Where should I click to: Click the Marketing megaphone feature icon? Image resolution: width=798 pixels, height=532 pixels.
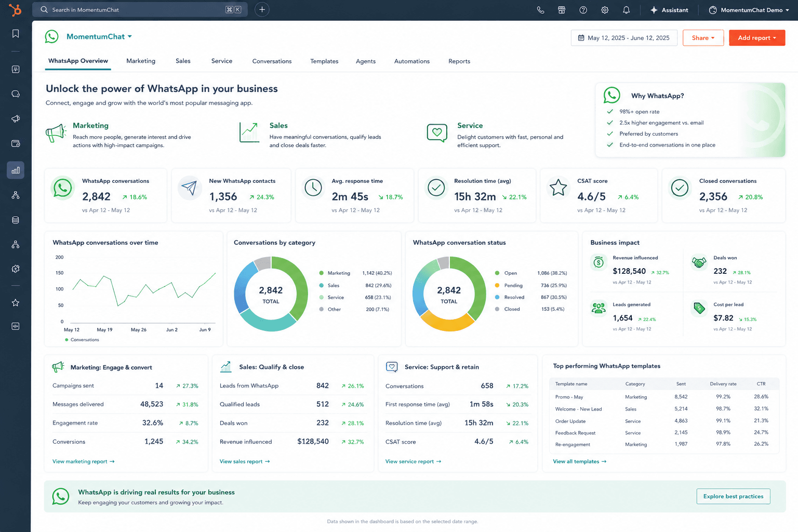(56, 132)
